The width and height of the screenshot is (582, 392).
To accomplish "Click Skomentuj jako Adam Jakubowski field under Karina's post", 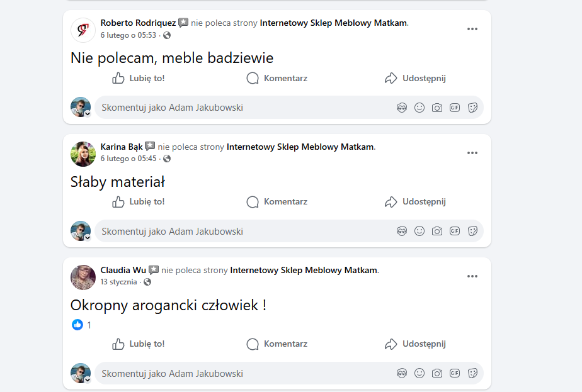I will click(189, 231).
